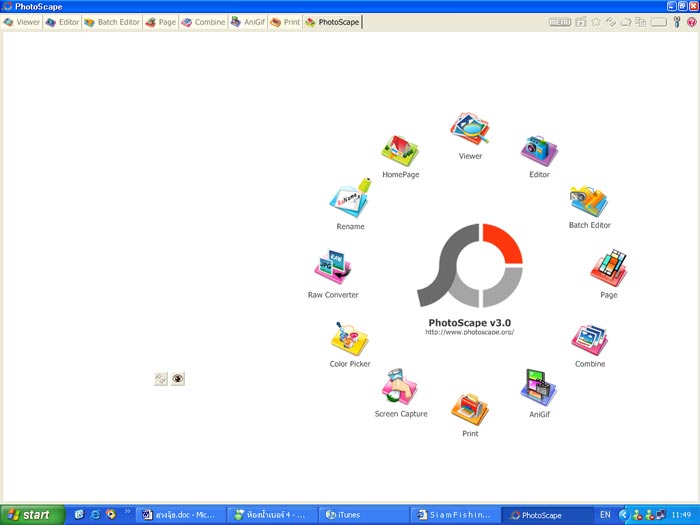Click the slideshow play toolbar icon
This screenshot has height=525, width=700.
point(581,22)
